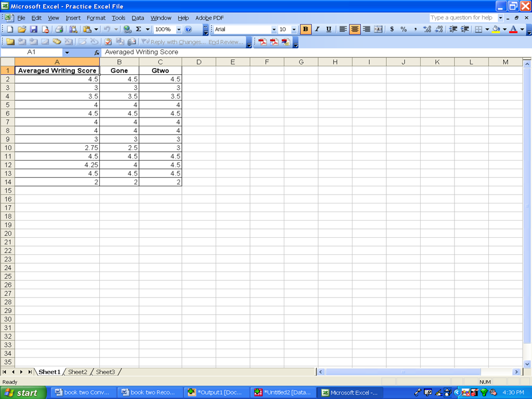
Task: Click the Microsoft Excel Help icon
Action: tap(188, 29)
